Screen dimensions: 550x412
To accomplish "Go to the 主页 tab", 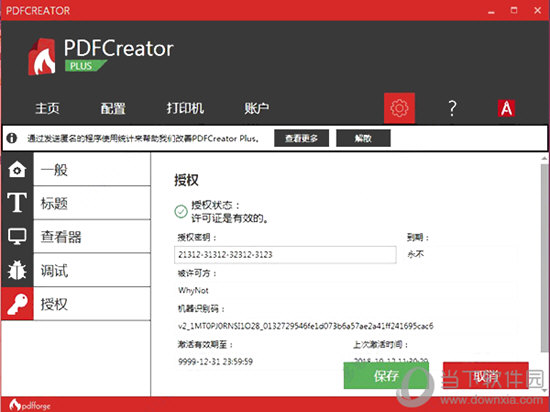I will click(x=47, y=108).
